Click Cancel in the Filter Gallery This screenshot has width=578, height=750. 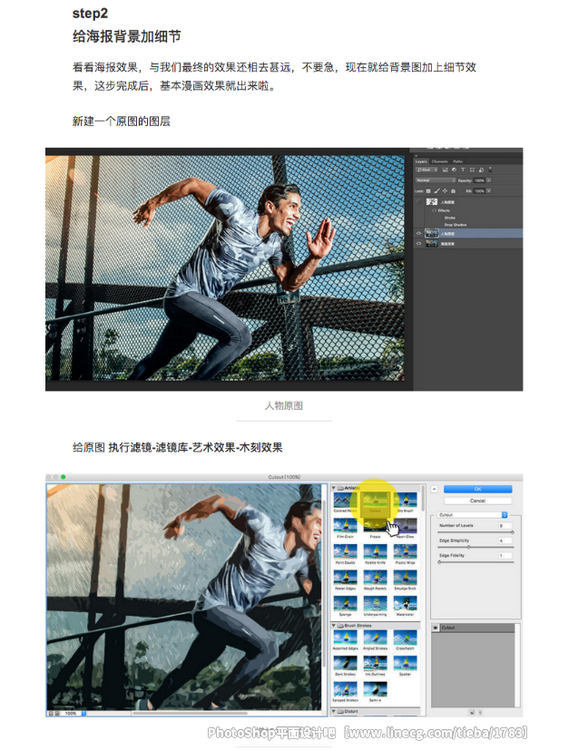click(x=478, y=501)
